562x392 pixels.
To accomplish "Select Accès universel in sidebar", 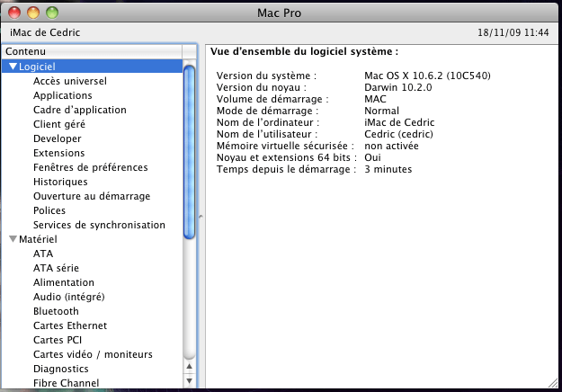I will 70,81.
